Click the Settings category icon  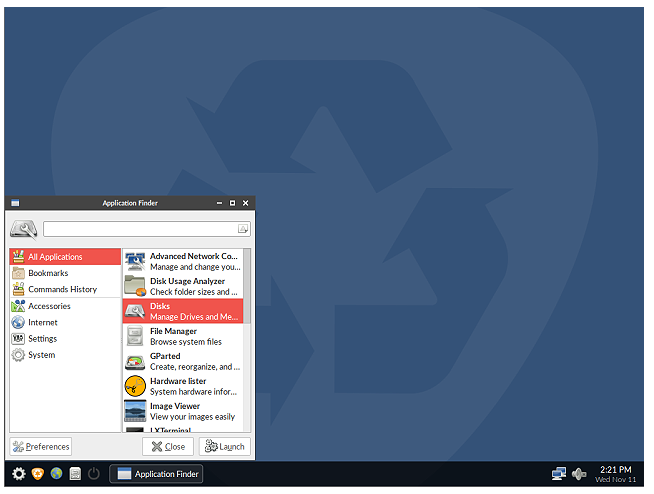pos(18,338)
